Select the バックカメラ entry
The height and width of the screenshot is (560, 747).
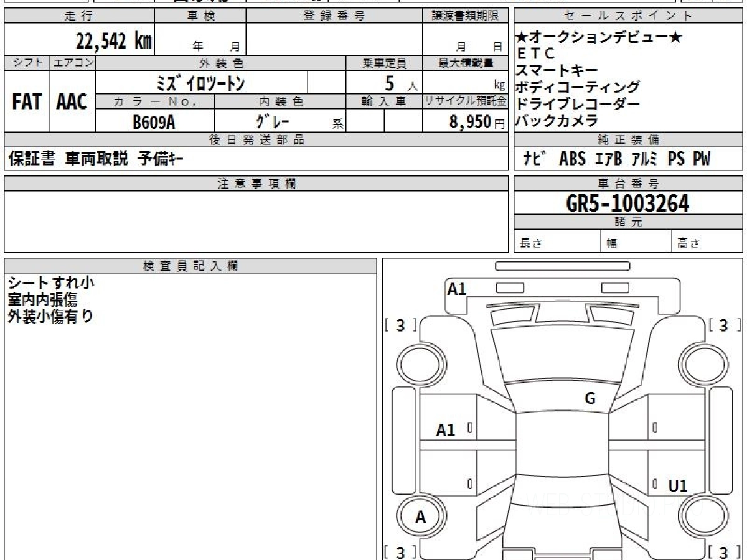[x=557, y=121]
